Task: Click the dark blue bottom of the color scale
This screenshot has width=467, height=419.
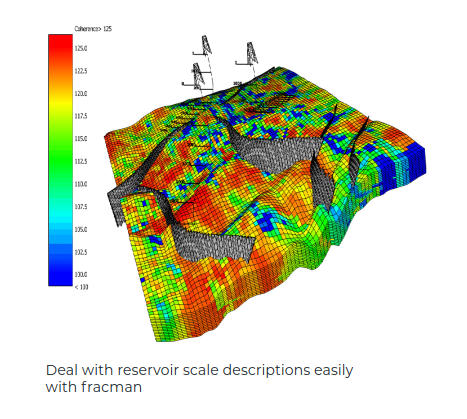Action: (x=60, y=275)
